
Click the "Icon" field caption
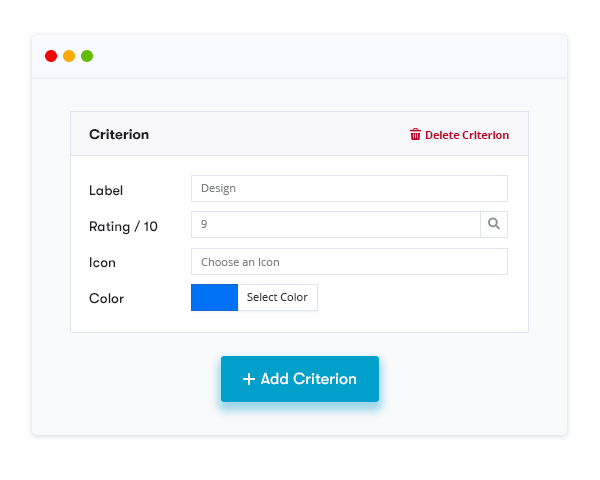(x=102, y=263)
